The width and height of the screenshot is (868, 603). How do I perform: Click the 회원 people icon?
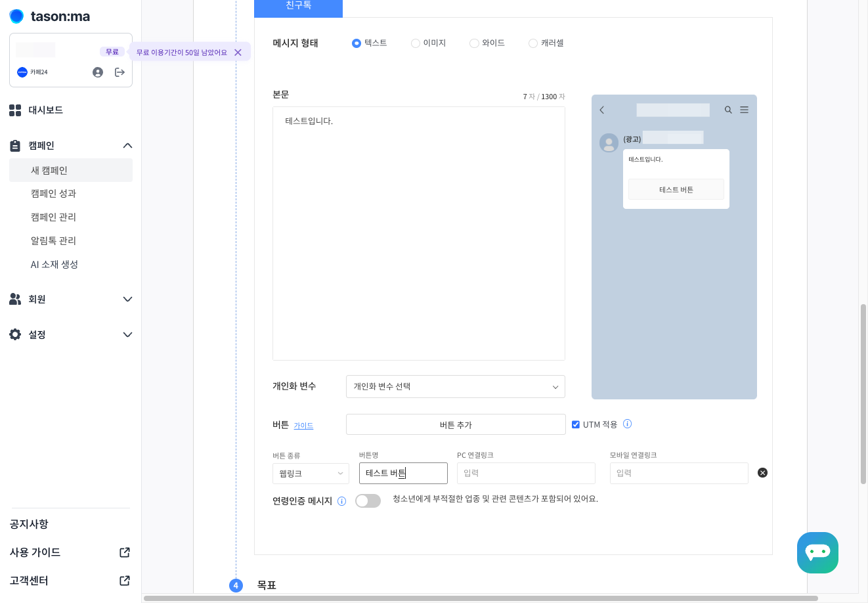15,299
